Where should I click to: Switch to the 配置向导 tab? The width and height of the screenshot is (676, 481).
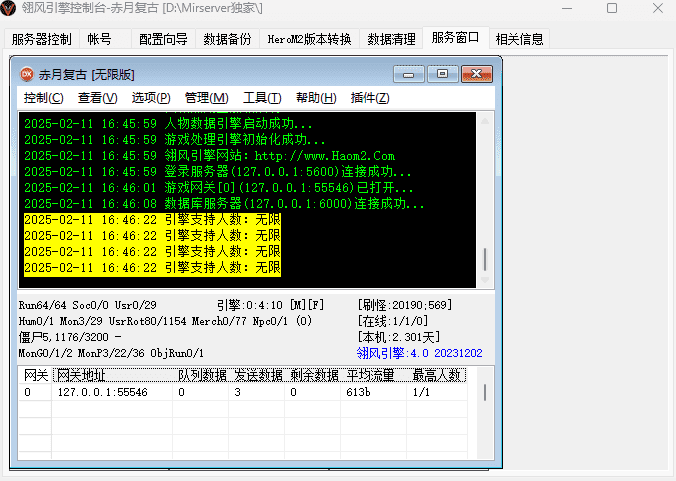pyautogui.click(x=163, y=40)
